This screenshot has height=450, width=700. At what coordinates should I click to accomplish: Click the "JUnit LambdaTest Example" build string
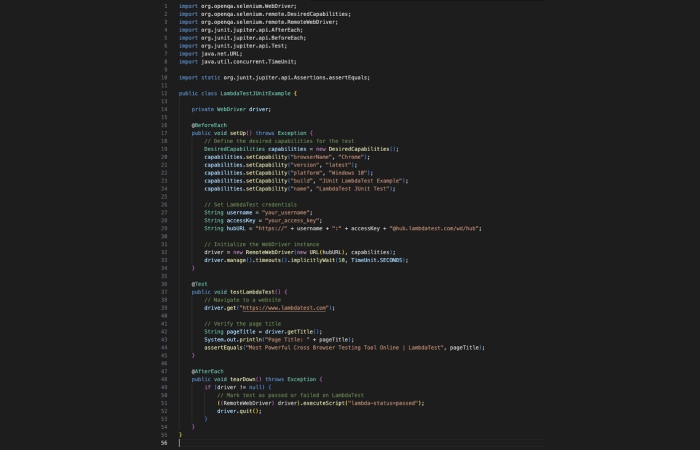362,181
